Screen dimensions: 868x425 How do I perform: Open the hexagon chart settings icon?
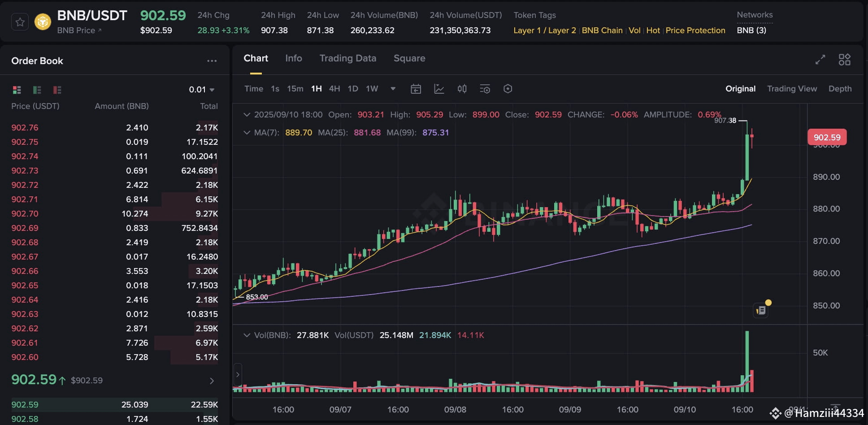[508, 89]
